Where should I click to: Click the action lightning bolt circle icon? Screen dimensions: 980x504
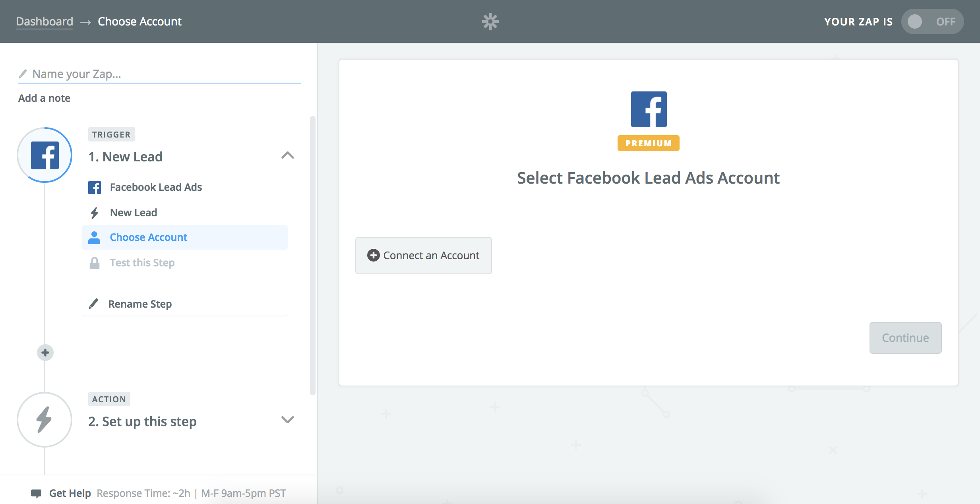[x=45, y=420]
